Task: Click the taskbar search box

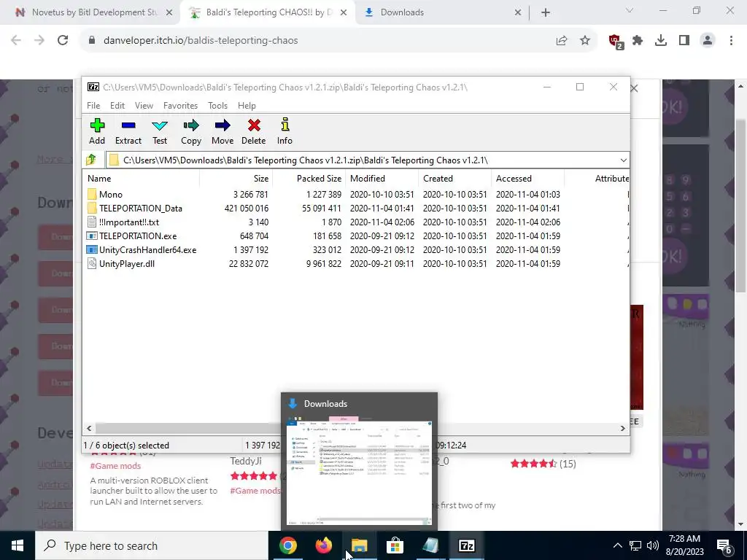Action: tap(152, 545)
